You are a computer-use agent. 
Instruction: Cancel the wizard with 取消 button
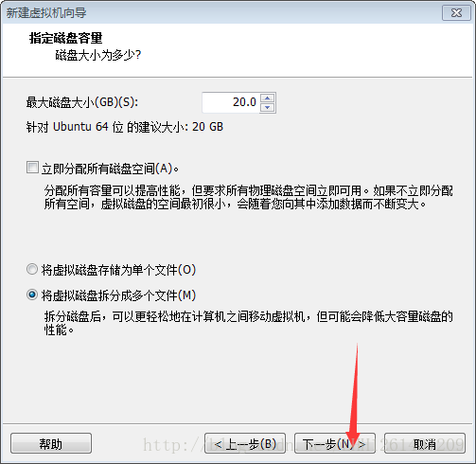coord(425,443)
